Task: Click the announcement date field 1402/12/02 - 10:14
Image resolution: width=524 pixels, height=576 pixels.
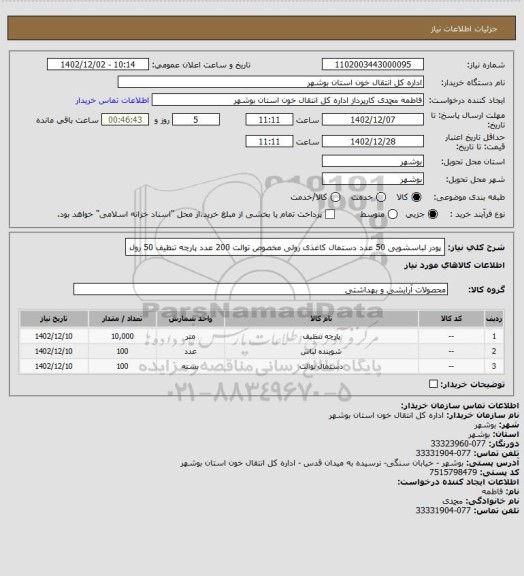Action: click(x=98, y=64)
